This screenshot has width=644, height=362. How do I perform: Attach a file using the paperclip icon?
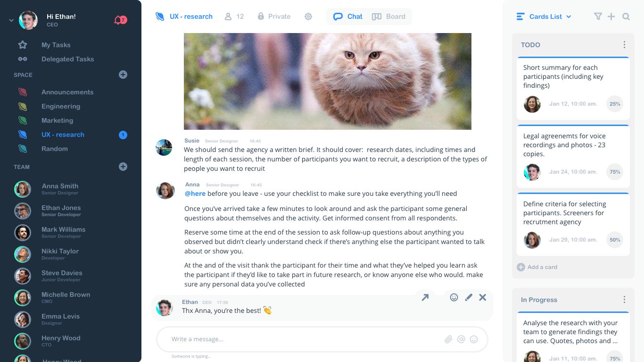(x=448, y=339)
